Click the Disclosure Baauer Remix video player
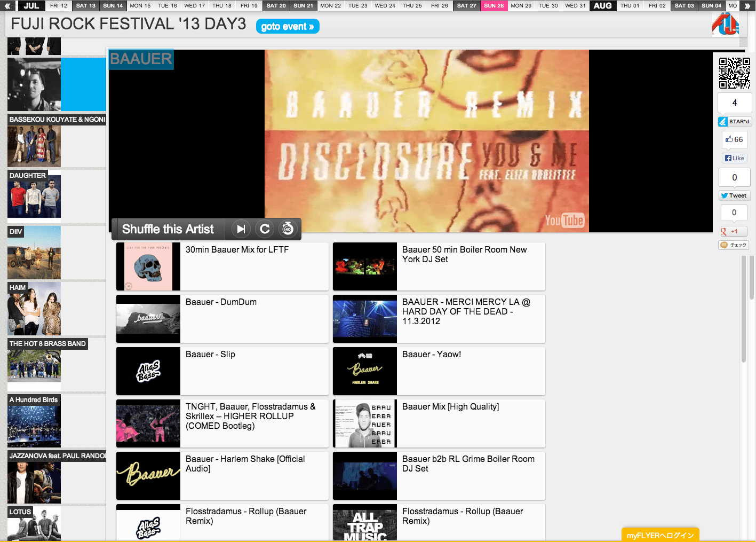The height and width of the screenshot is (542, 756). coord(427,141)
